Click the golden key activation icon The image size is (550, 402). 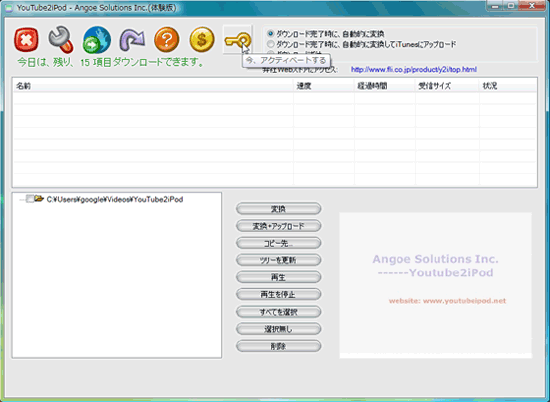pyautogui.click(x=237, y=40)
